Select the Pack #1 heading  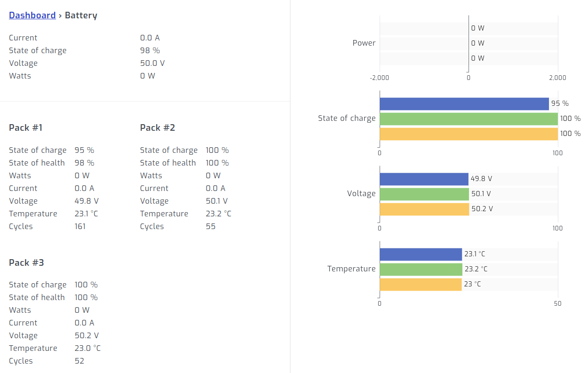26,128
